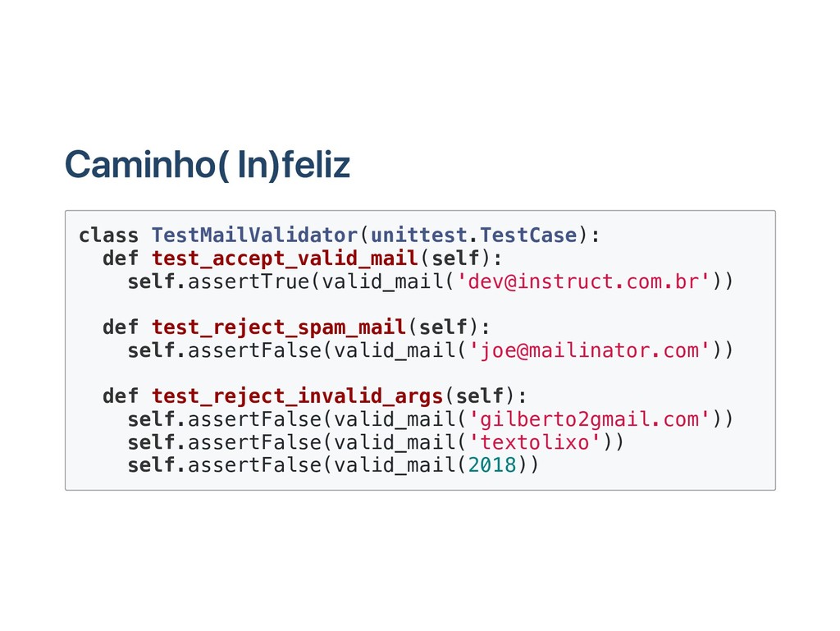Click the 'gilberto2gmail.com' string
Screen dimensions: 840x631
pos(589,418)
